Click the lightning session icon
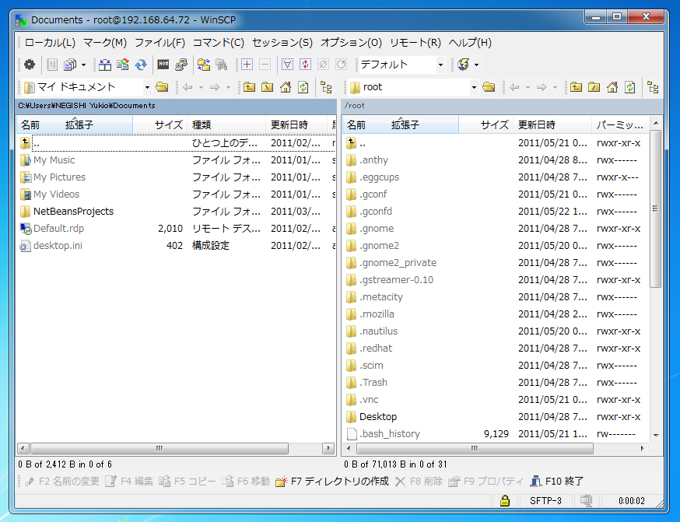Image resolution: width=680 pixels, height=522 pixels. pyautogui.click(x=463, y=65)
